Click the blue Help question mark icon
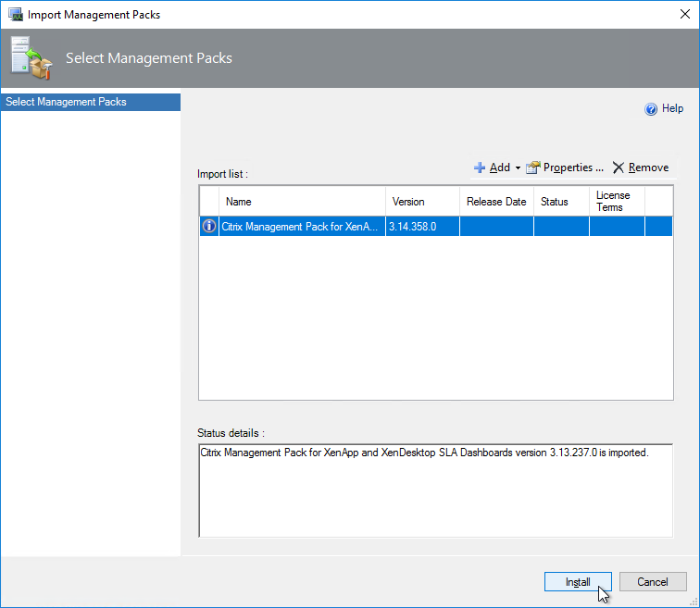The width and height of the screenshot is (700, 608). tap(651, 109)
